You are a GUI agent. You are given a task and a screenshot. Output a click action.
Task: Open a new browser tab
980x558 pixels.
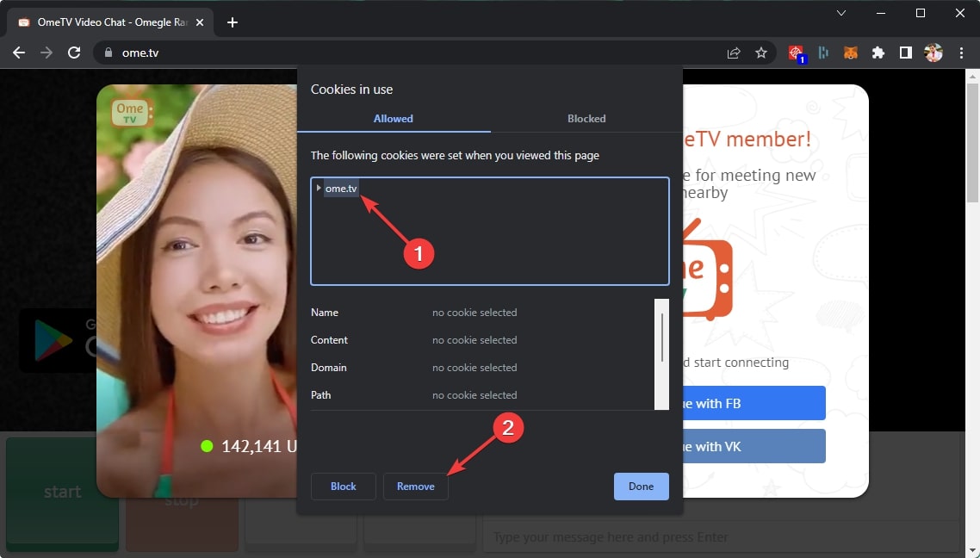point(232,22)
